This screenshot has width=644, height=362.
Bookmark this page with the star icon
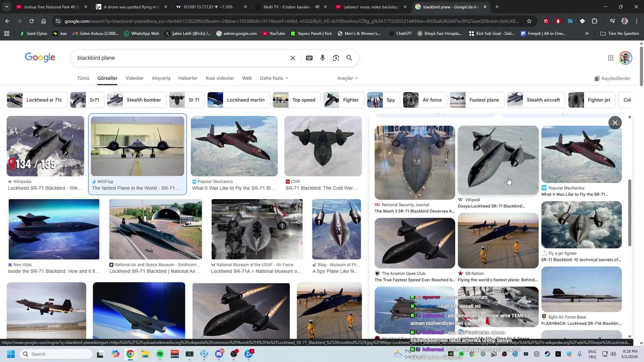[x=529, y=21]
